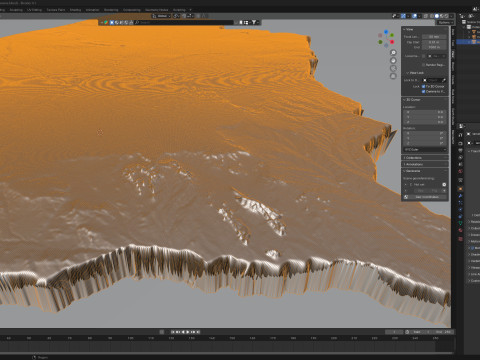Click the zoom magnifier navigation button

tap(393, 53)
